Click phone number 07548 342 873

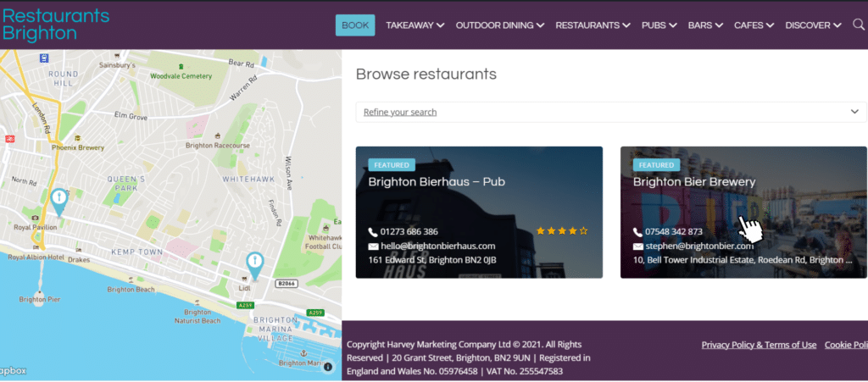point(674,231)
